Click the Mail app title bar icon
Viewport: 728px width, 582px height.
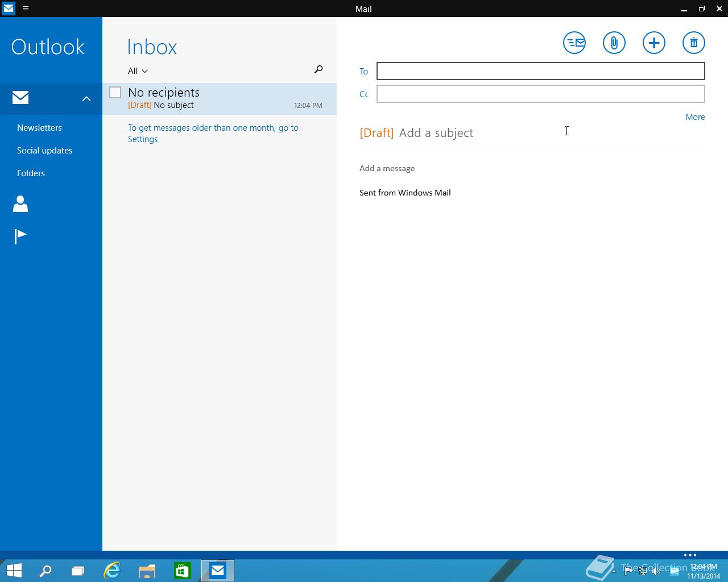(9, 9)
